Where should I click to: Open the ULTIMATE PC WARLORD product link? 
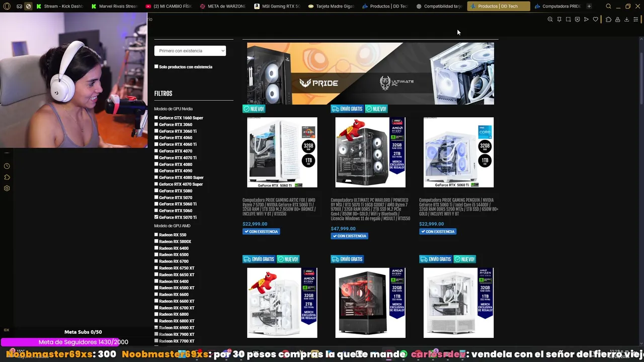point(370,209)
